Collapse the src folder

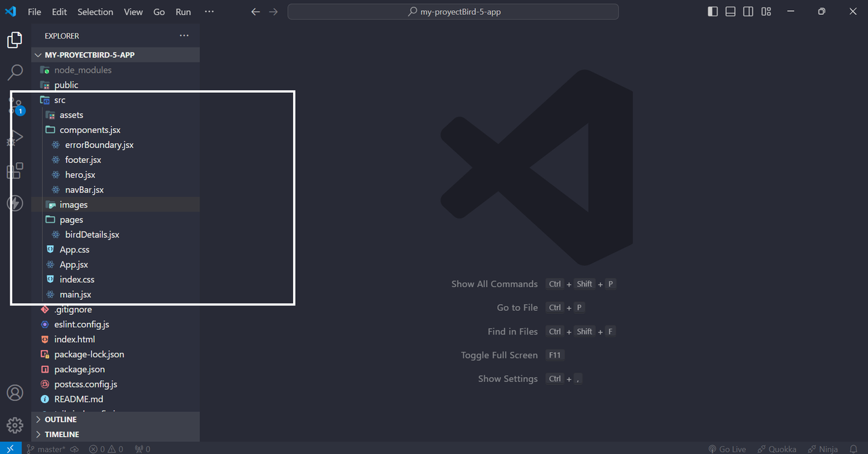115,100
